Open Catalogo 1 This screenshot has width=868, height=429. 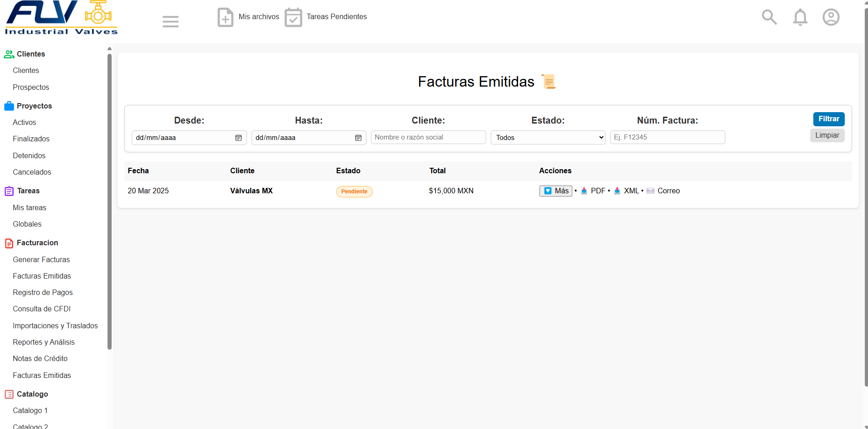tap(30, 410)
